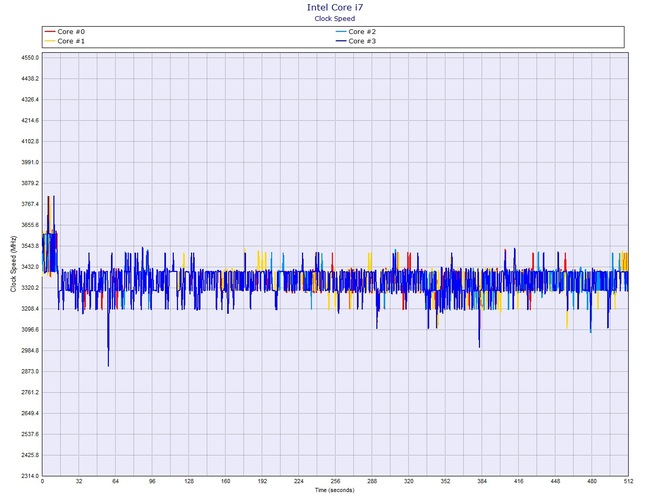Viewport: 670px width, 502px height.
Task: Select the red Core #0 legend line
Action: pos(50,32)
